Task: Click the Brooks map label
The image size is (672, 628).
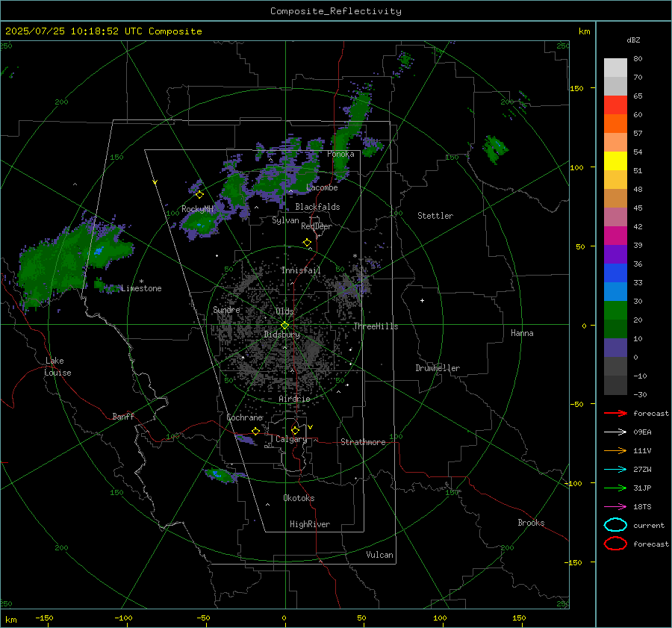Action: tap(531, 523)
